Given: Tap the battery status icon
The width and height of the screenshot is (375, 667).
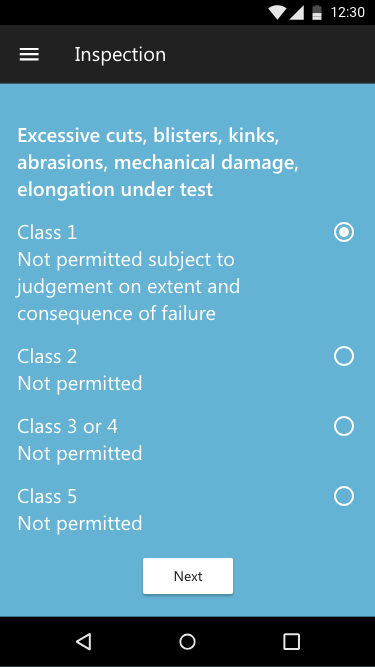Looking at the screenshot, I should 317,13.
